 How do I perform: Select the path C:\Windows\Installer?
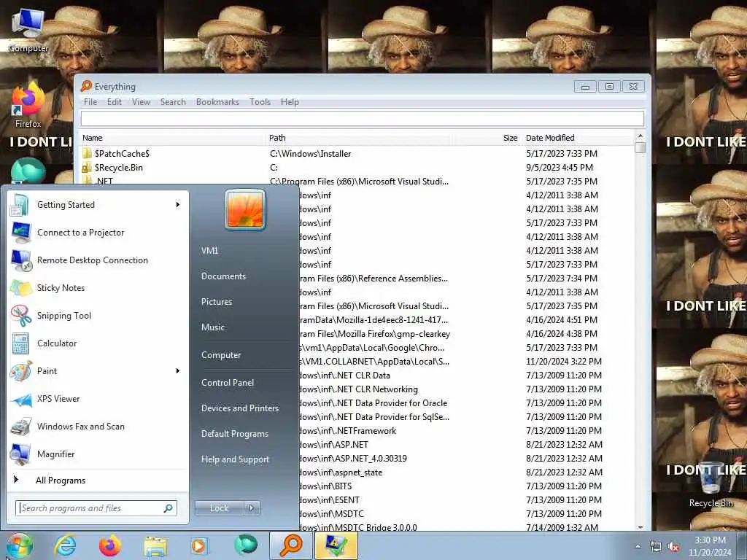click(x=311, y=154)
